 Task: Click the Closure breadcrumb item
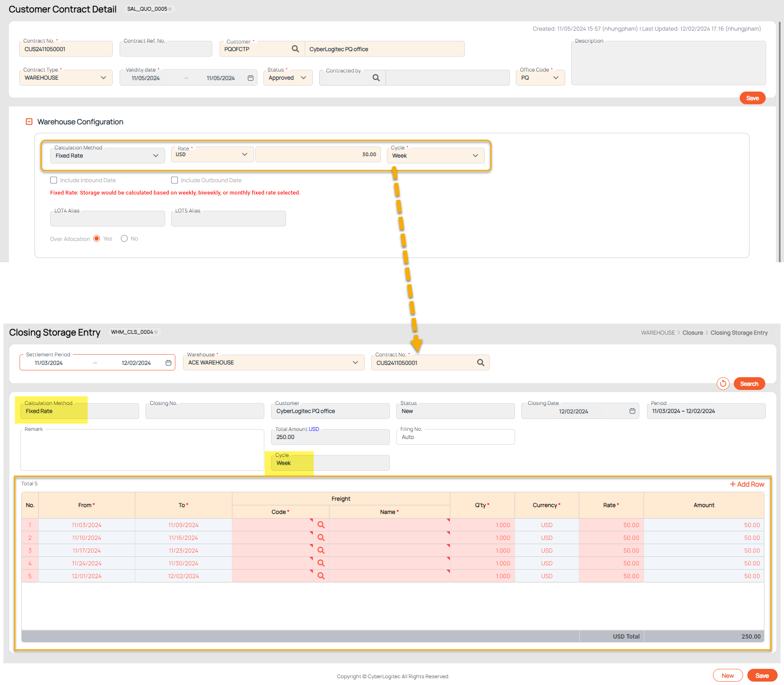coord(692,333)
